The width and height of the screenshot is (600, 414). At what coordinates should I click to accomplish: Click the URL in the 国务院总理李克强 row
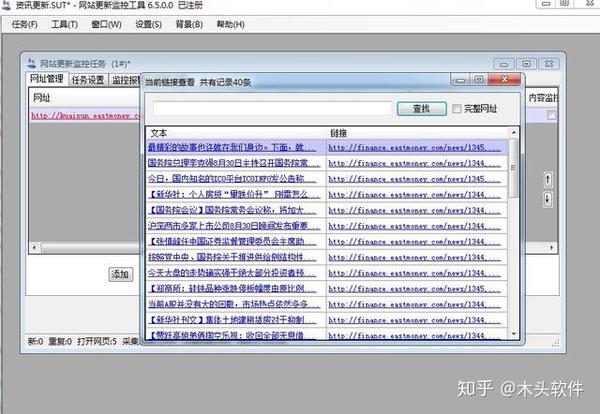[414, 163]
